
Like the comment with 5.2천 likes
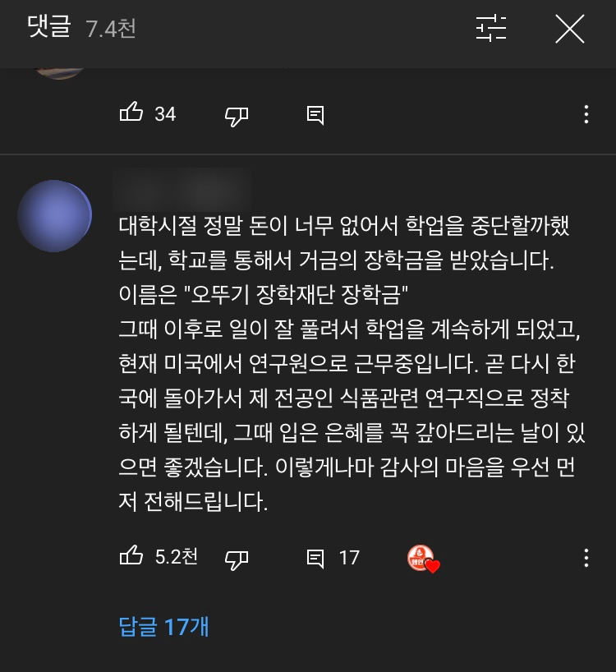coord(131,556)
